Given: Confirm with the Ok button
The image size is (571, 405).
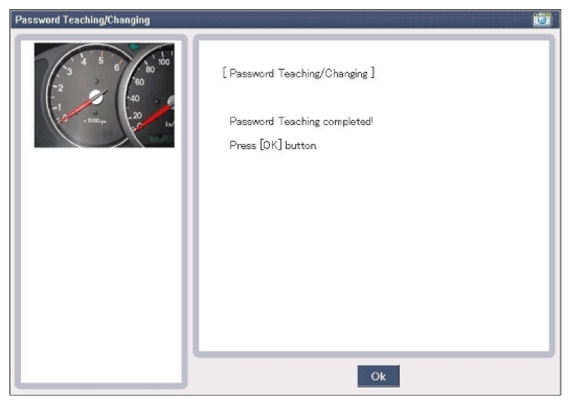Looking at the screenshot, I should point(378,376).
